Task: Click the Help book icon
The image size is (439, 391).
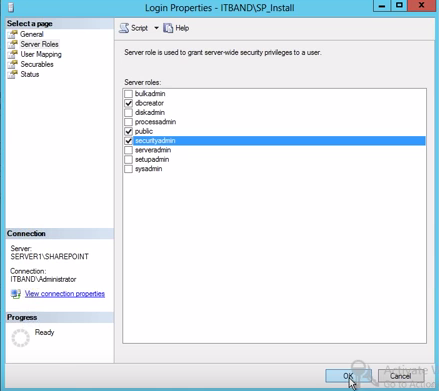Action: 168,28
